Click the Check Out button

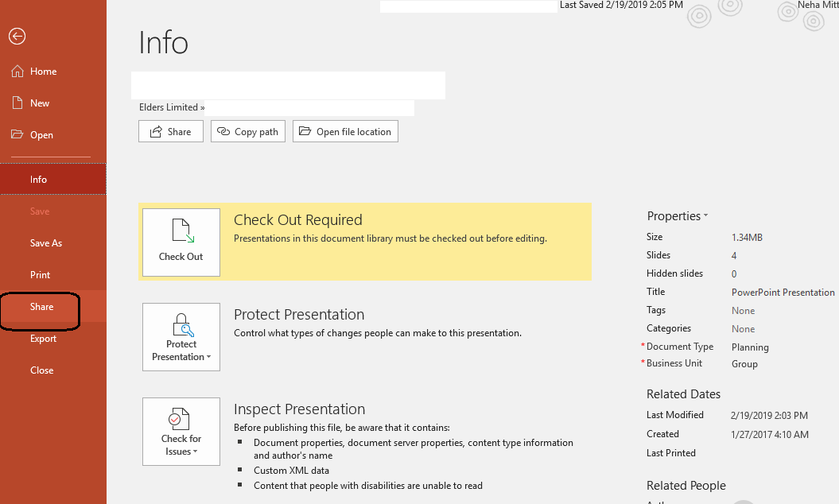point(181,242)
